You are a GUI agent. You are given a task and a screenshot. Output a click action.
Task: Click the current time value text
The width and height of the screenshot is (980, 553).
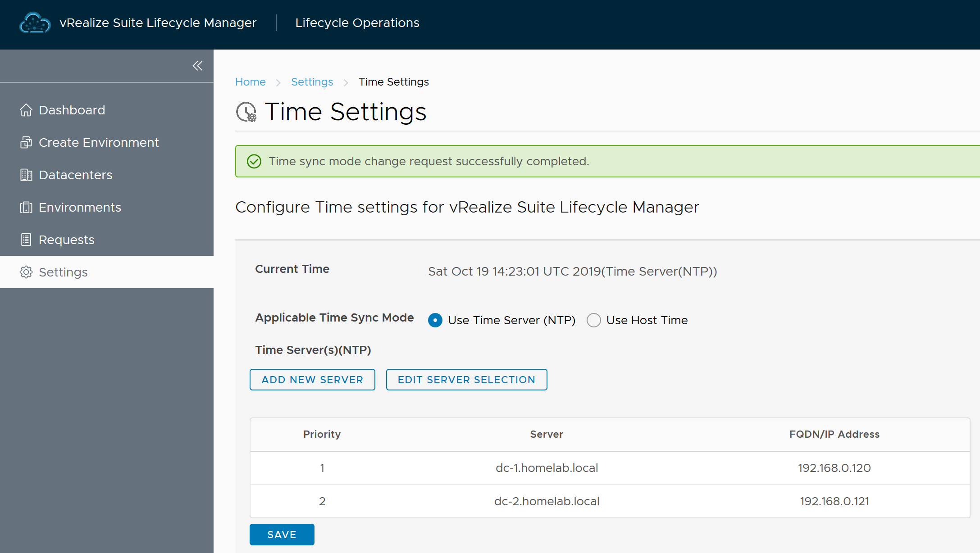(573, 271)
